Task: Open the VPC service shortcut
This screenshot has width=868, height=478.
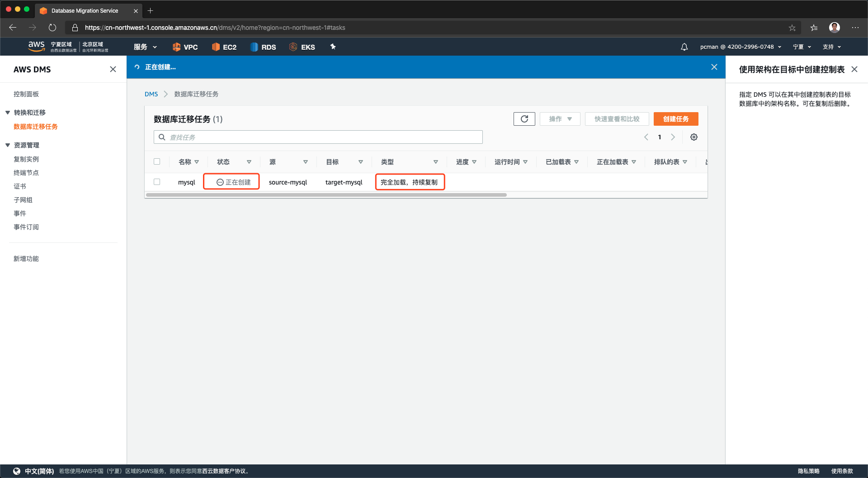Action: (185, 47)
